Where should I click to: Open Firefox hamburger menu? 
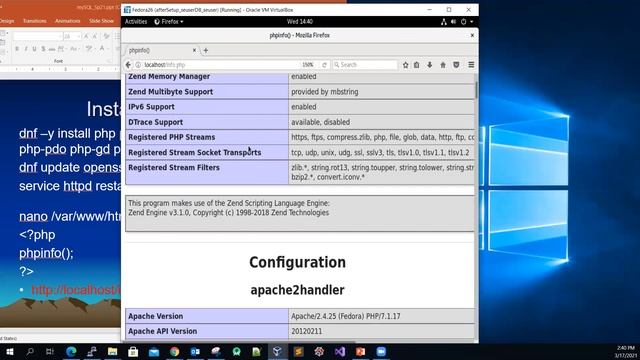471,65
